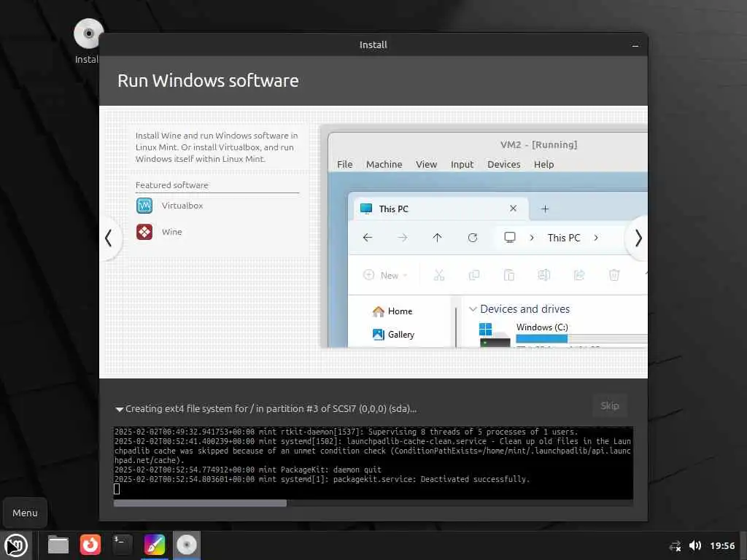Collapse the Devices and drives section
Image resolution: width=747 pixels, height=560 pixels.
pos(473,309)
